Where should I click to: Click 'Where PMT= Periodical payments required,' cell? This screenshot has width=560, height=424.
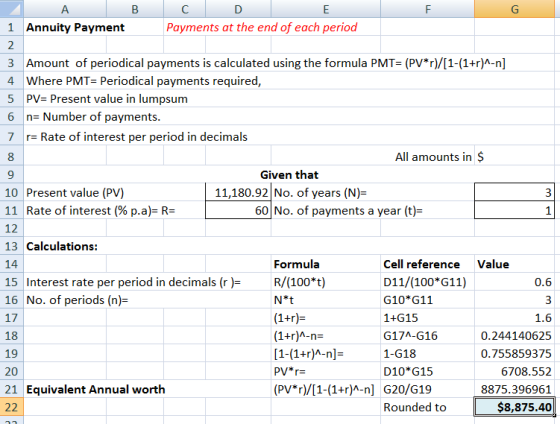144,81
